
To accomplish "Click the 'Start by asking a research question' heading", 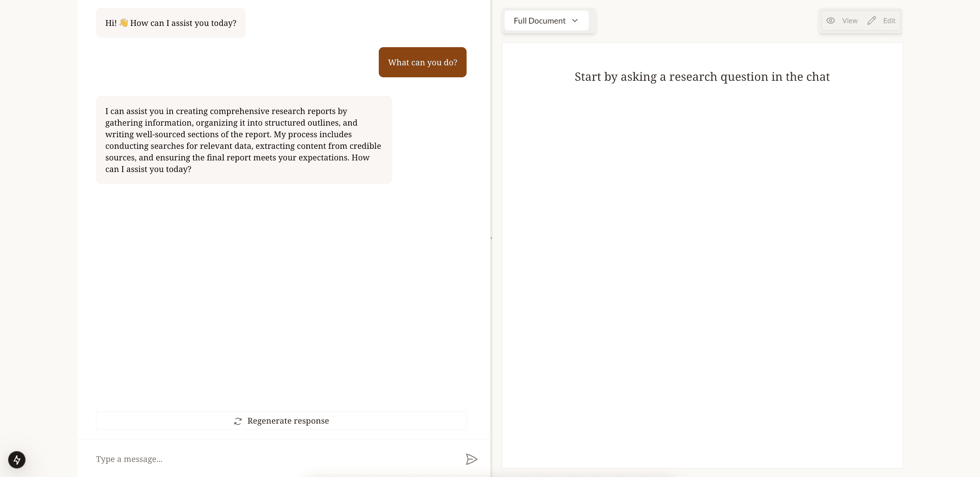I will click(702, 77).
